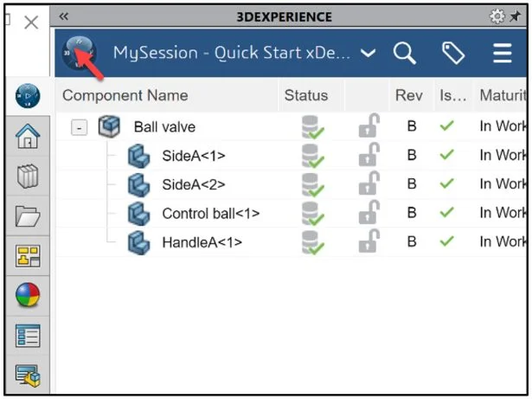Collapse the Ball valve tree node
This screenshot has width=532, height=399.
[x=80, y=127]
